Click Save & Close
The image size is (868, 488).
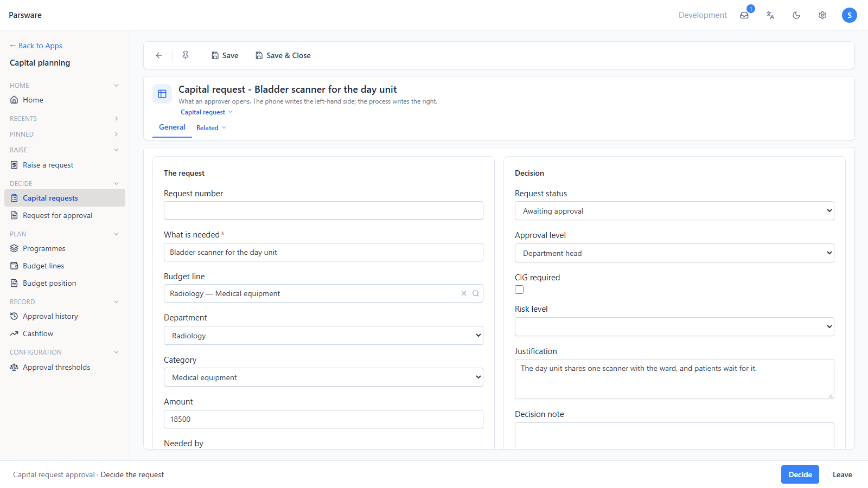[x=283, y=55]
